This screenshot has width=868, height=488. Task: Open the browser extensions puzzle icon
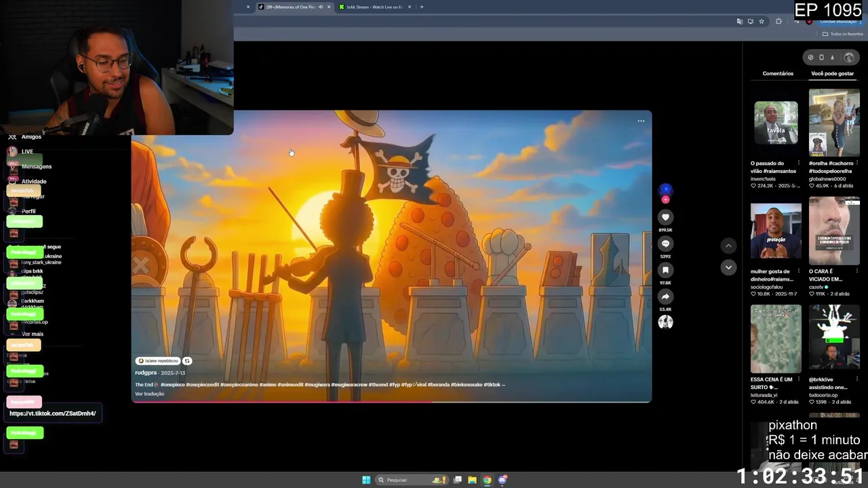coord(778,21)
